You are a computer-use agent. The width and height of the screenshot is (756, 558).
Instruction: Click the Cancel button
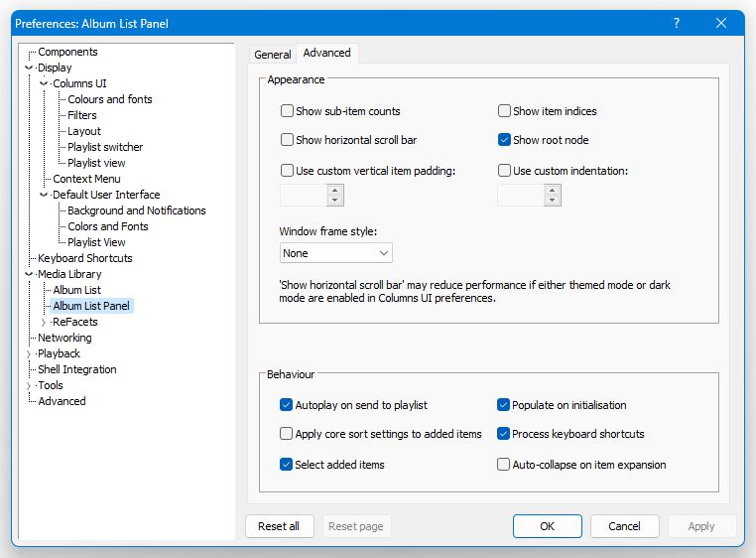pos(624,526)
